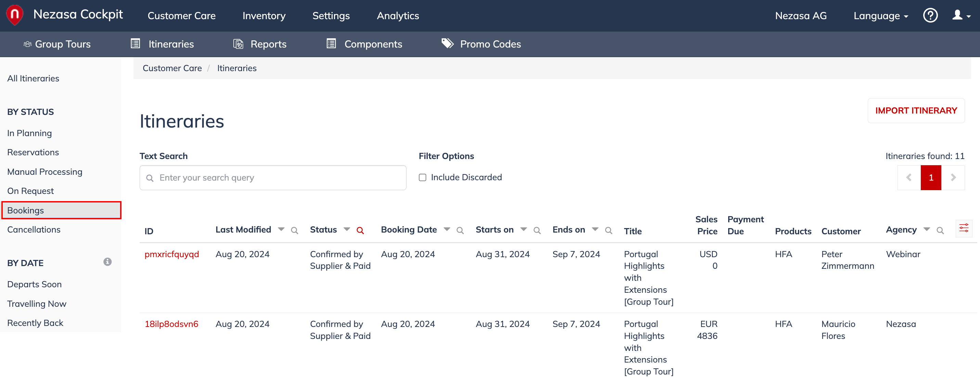Open the Customer Care menu

coord(181,16)
